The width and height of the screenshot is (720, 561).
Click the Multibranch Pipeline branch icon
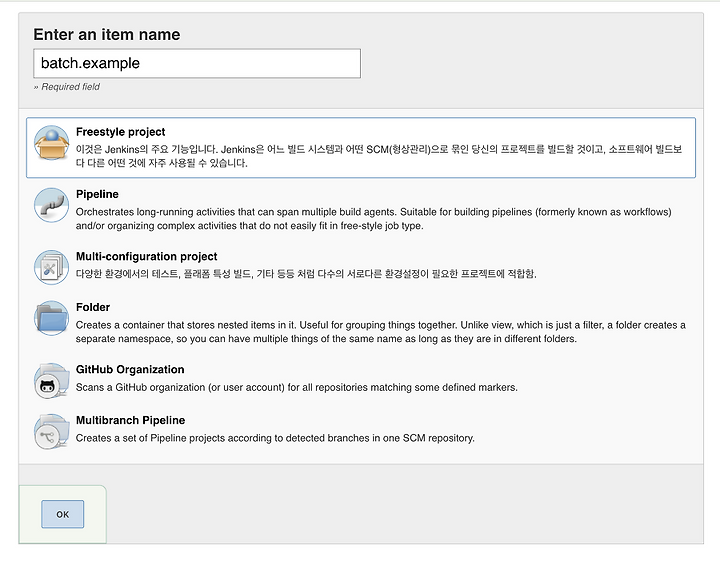click(x=51, y=432)
